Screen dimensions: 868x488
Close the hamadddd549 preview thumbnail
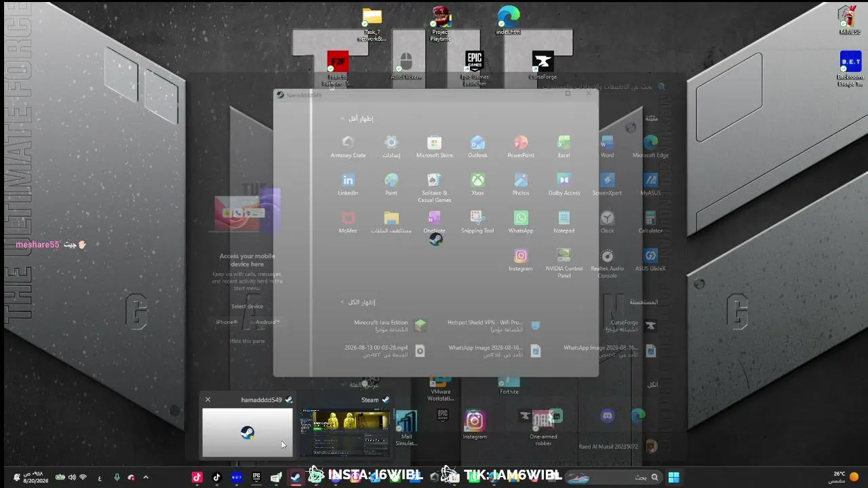pos(208,400)
